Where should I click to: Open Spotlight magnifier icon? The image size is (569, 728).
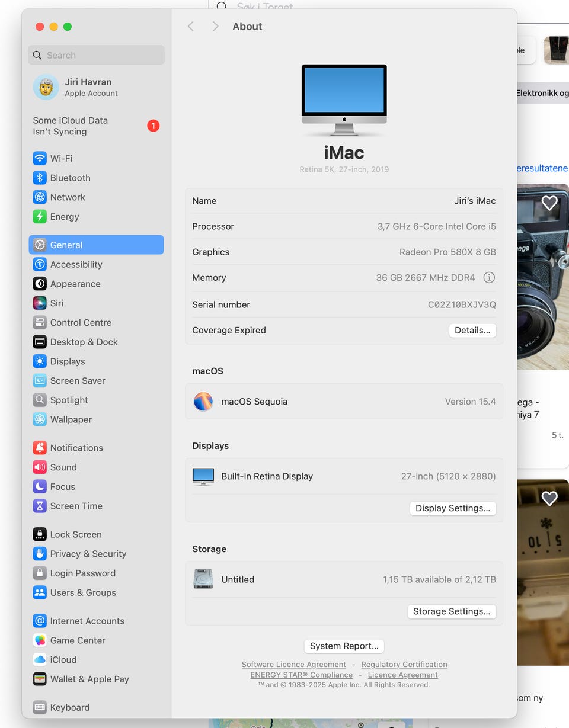(x=40, y=400)
